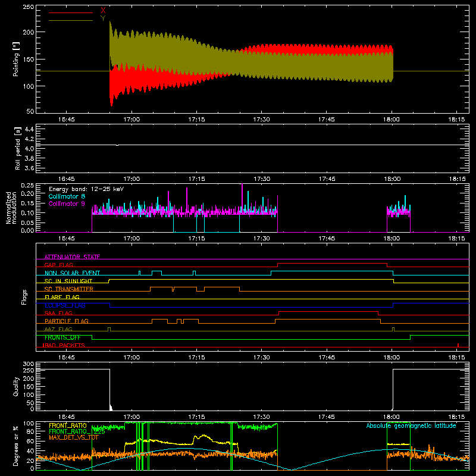Click the GAP_FLAG label
This screenshot has width=476, height=476.
pos(58,265)
